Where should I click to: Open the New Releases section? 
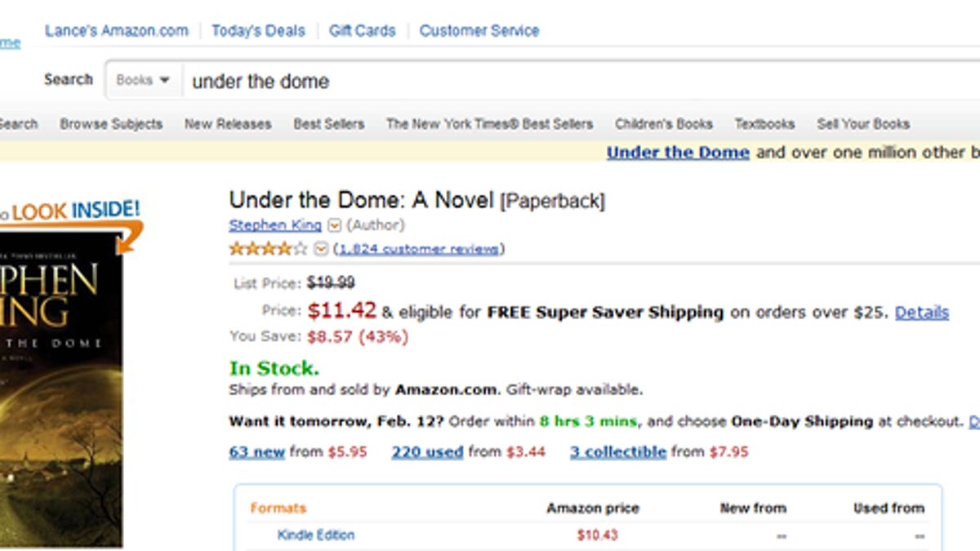pyautogui.click(x=229, y=124)
